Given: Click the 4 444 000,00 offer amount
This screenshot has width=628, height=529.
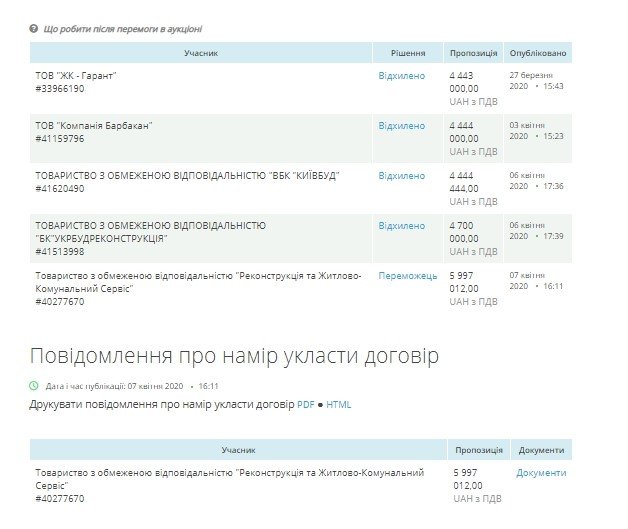Looking at the screenshot, I should 464,132.
